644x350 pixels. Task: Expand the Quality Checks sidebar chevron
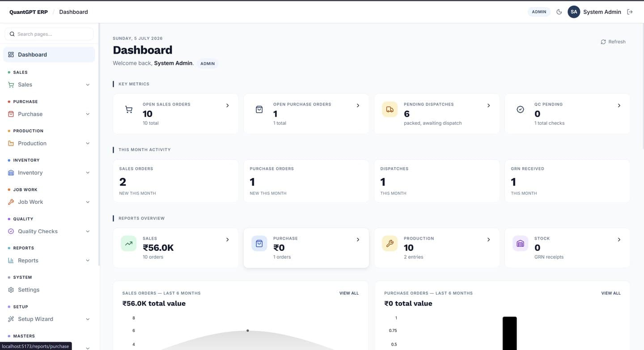point(88,231)
